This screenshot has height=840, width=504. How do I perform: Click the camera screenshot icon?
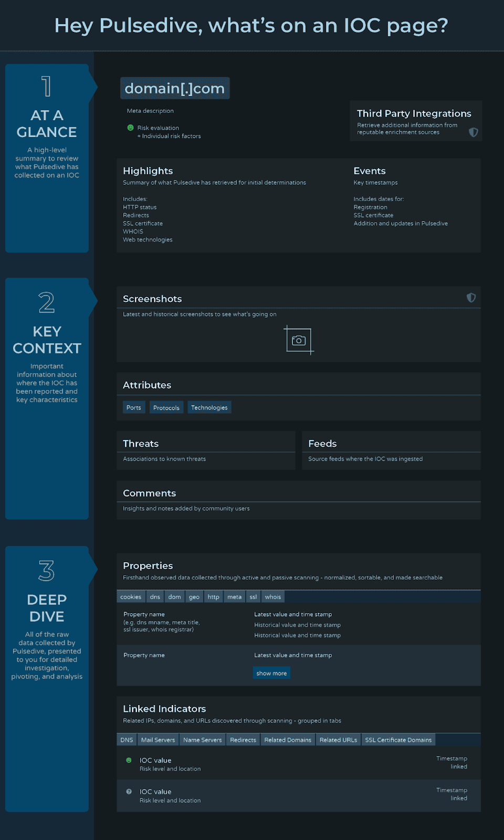pyautogui.click(x=299, y=340)
